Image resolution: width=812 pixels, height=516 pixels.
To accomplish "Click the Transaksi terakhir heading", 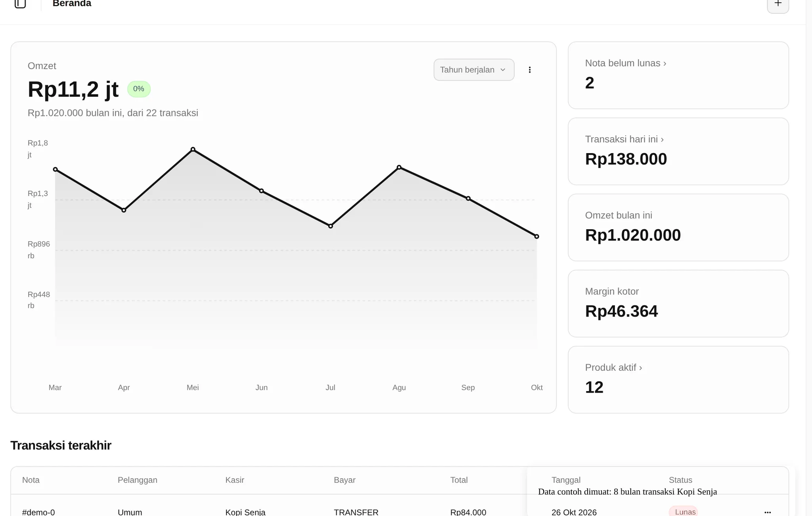I will 61,445.
